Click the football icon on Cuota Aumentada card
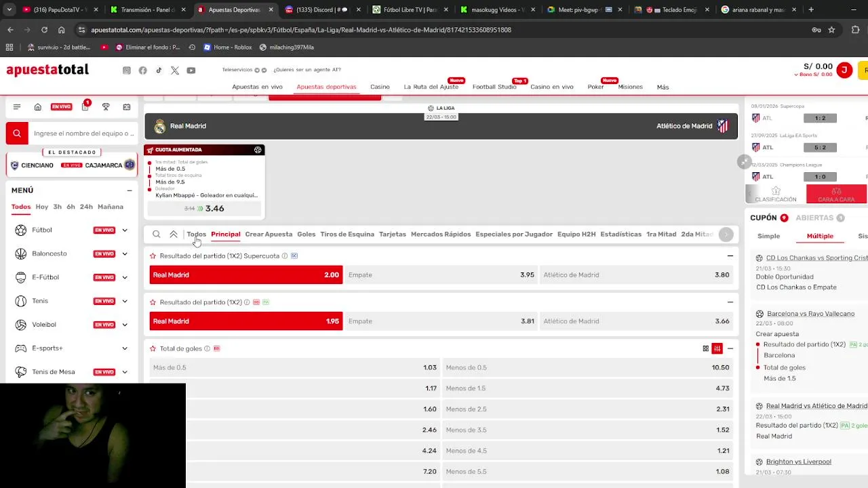Image resolution: width=868 pixels, height=488 pixels. (x=258, y=150)
